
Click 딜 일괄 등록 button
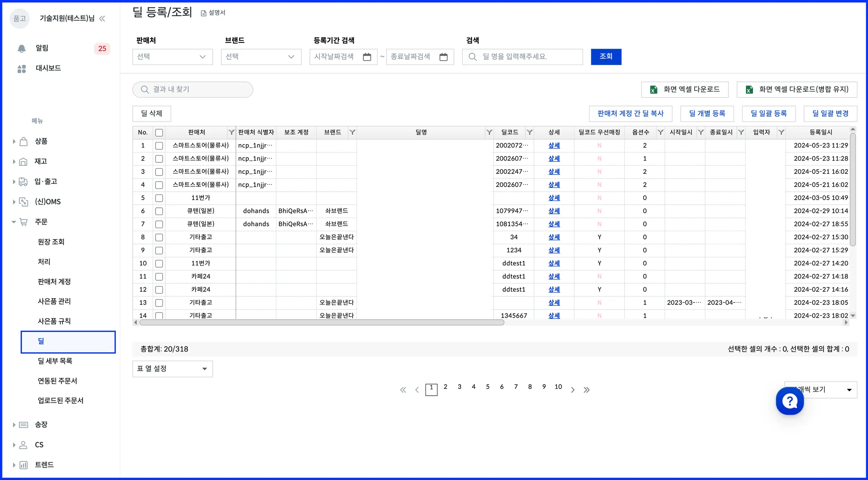tap(768, 114)
